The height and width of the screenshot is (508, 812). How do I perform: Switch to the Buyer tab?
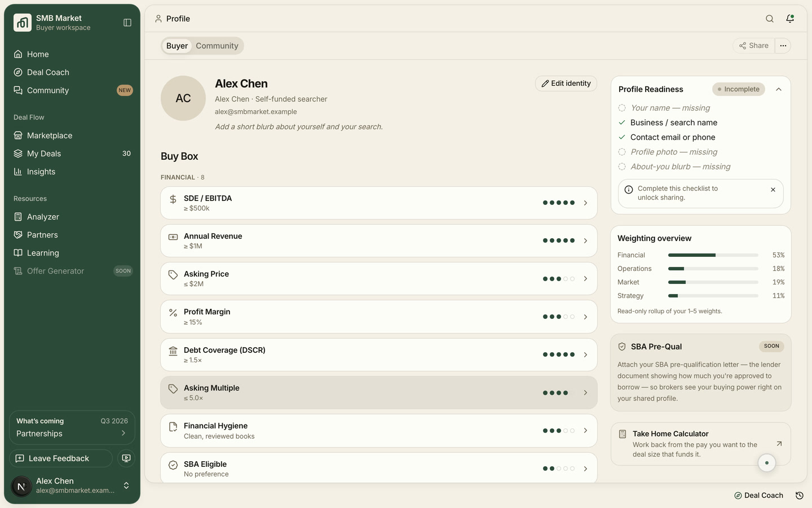click(177, 46)
